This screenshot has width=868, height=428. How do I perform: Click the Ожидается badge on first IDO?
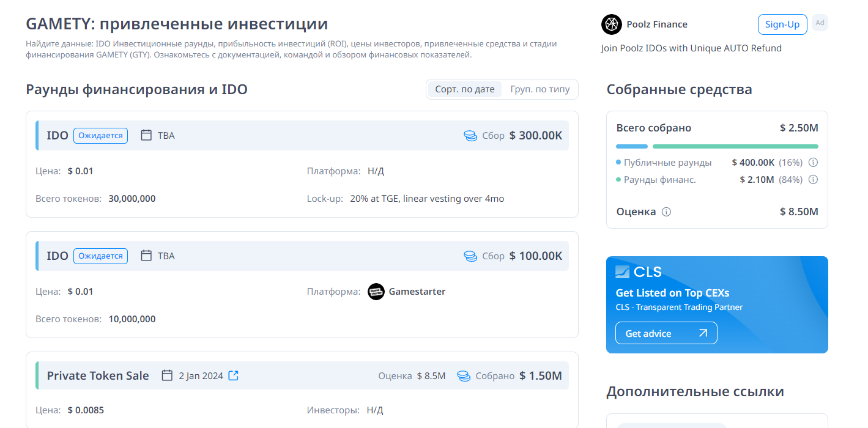pyautogui.click(x=100, y=136)
